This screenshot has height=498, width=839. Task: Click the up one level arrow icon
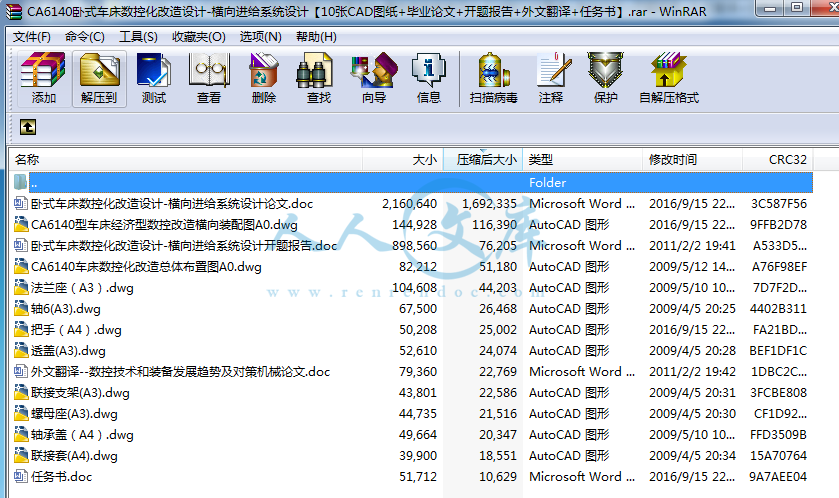28,127
